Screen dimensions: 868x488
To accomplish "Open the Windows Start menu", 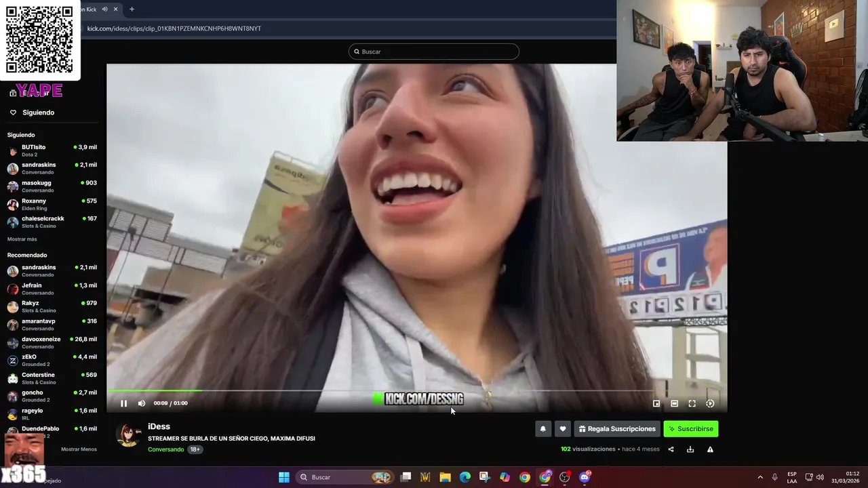I will [284, 477].
